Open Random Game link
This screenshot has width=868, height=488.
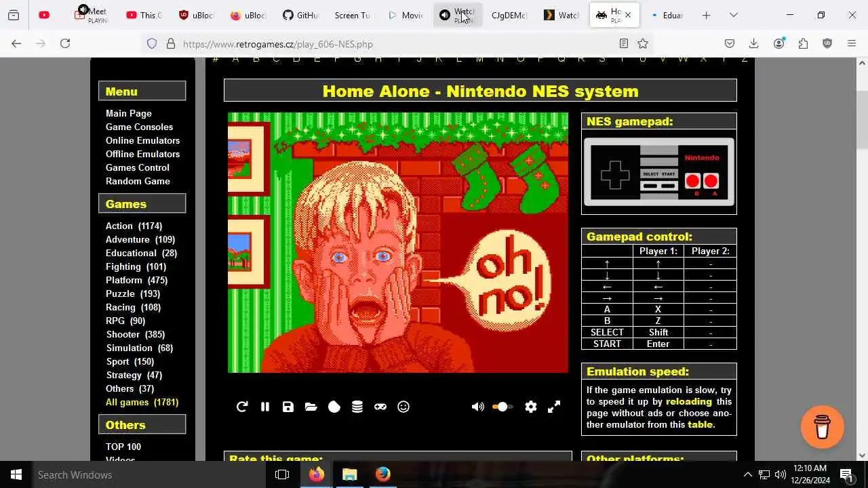[x=138, y=181]
